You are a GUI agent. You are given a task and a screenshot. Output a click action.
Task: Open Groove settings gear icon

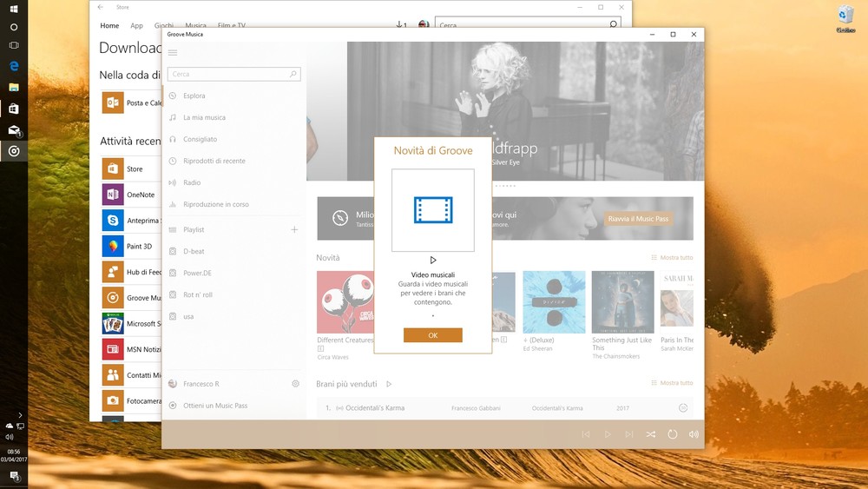295,384
